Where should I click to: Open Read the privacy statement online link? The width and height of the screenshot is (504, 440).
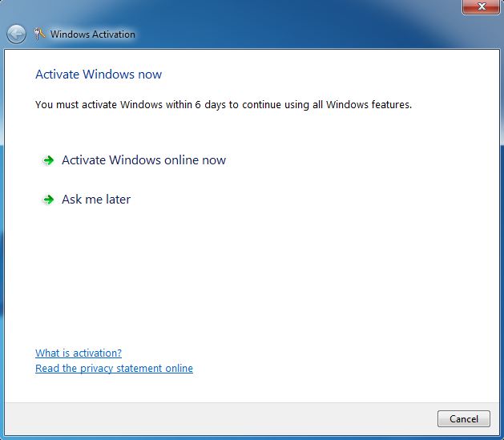coord(114,368)
